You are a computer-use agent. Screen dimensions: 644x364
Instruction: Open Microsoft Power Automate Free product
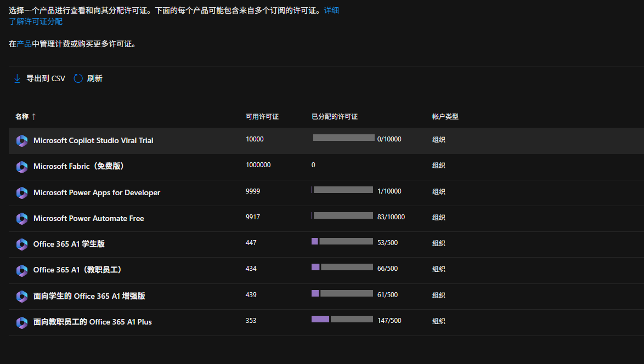[x=89, y=218]
